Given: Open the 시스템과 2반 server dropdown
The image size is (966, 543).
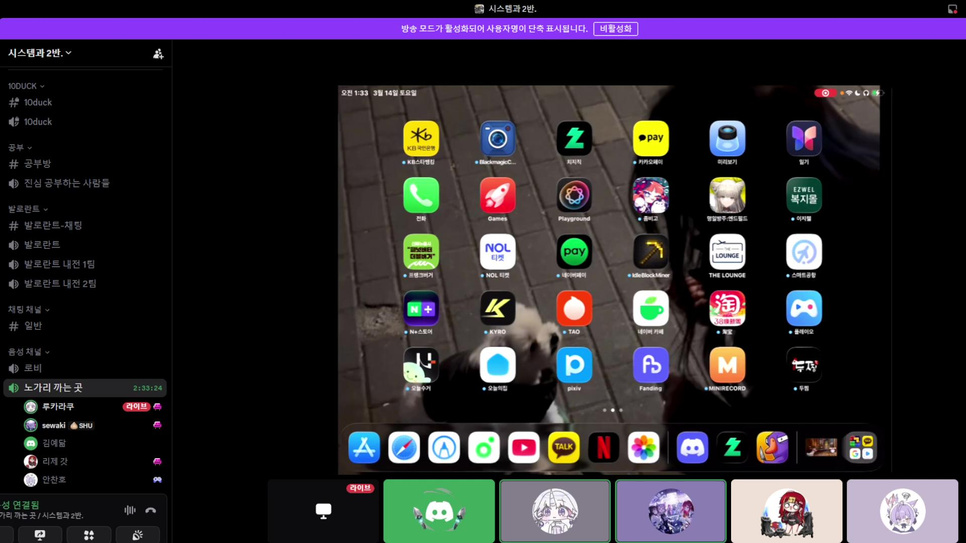Looking at the screenshot, I should [40, 53].
